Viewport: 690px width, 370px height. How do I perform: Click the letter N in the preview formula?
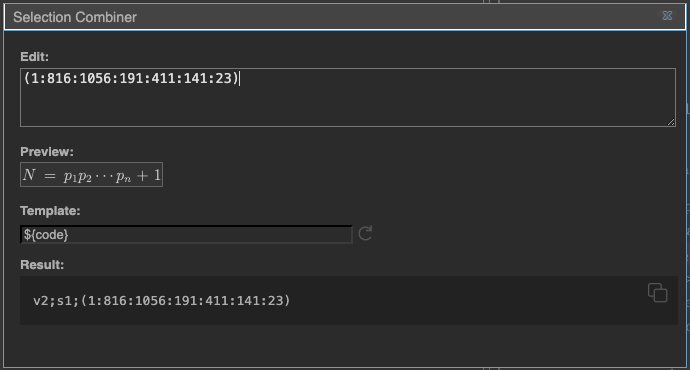click(29, 175)
